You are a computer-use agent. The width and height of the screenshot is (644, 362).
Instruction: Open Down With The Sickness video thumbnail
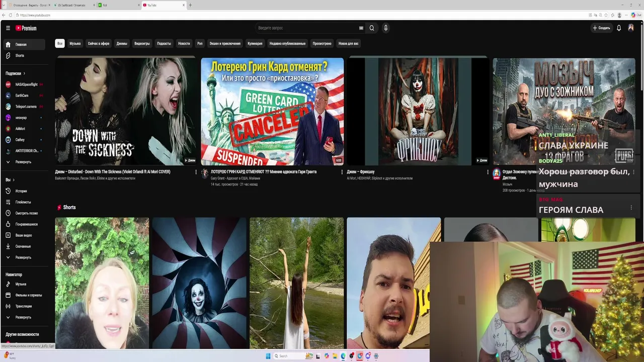126,111
